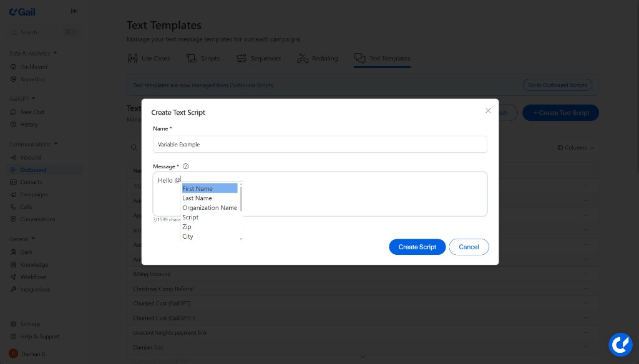Screen dimensions: 639x364
Task: Click the Create Script button
Action: point(417,247)
